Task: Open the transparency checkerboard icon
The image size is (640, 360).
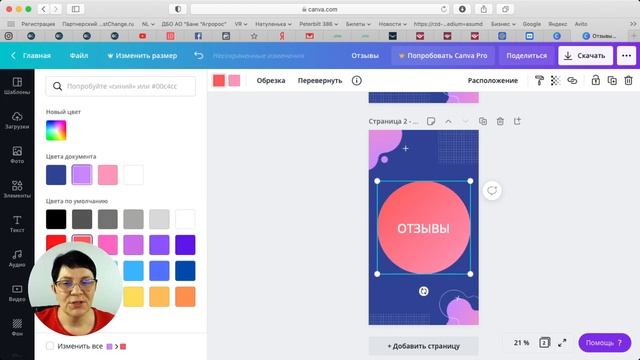Action: pyautogui.click(x=556, y=80)
